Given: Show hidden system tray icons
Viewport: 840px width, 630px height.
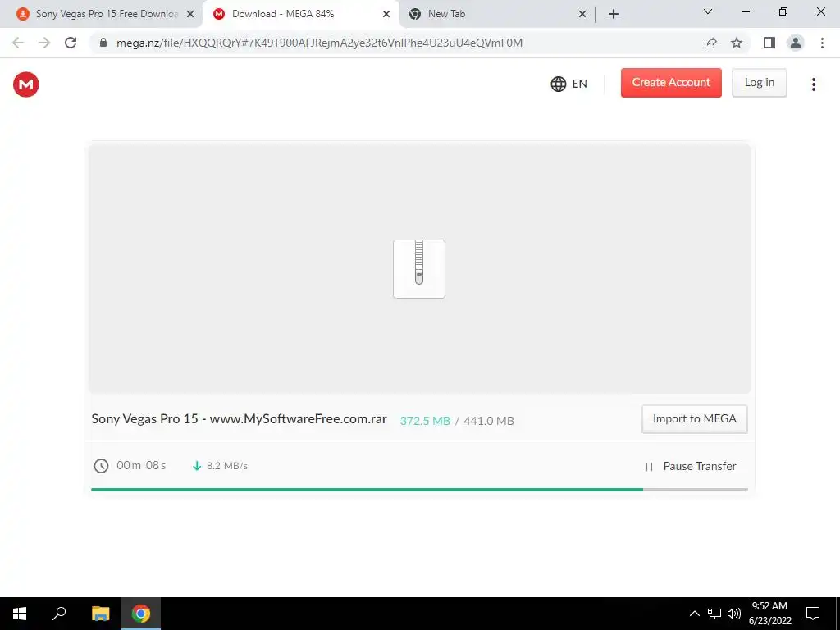Looking at the screenshot, I should 694,614.
